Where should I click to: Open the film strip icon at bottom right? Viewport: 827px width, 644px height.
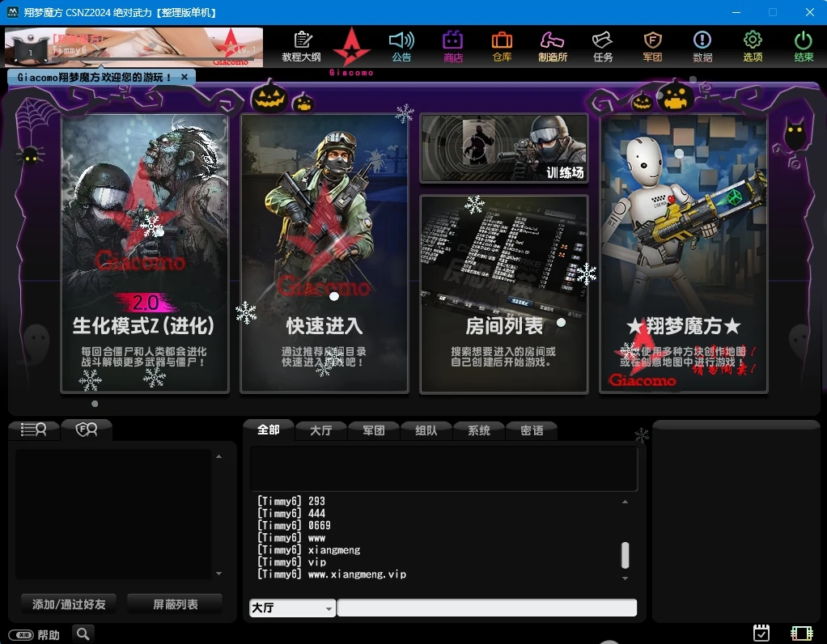pos(802,633)
